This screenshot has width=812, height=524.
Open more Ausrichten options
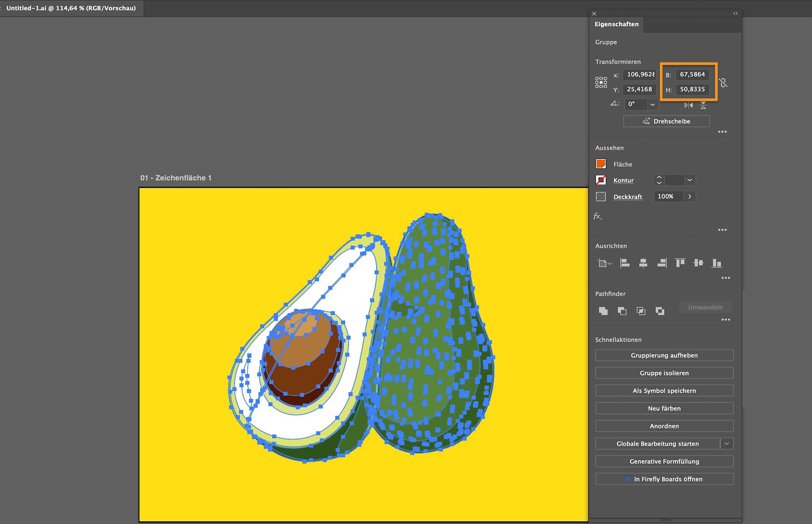pyautogui.click(x=726, y=278)
